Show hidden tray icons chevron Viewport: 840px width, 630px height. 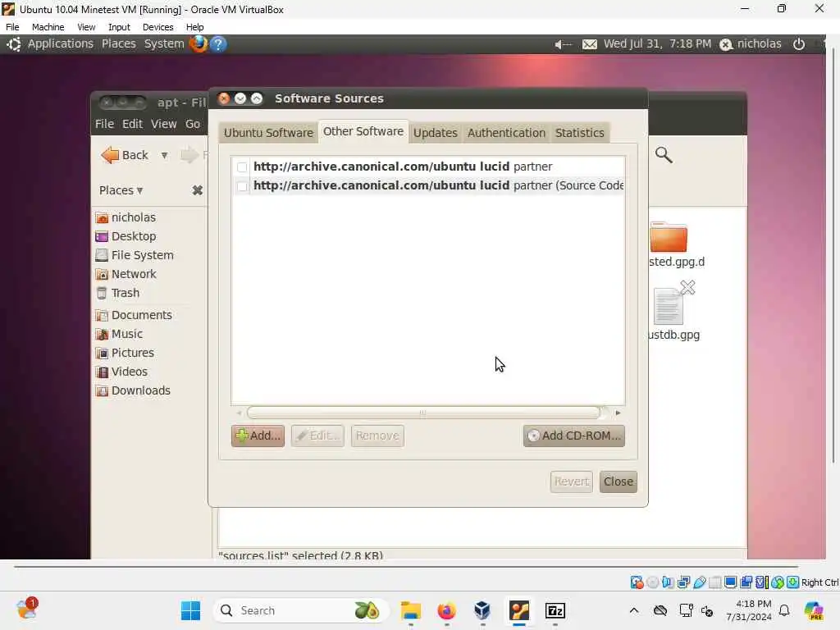coord(634,610)
